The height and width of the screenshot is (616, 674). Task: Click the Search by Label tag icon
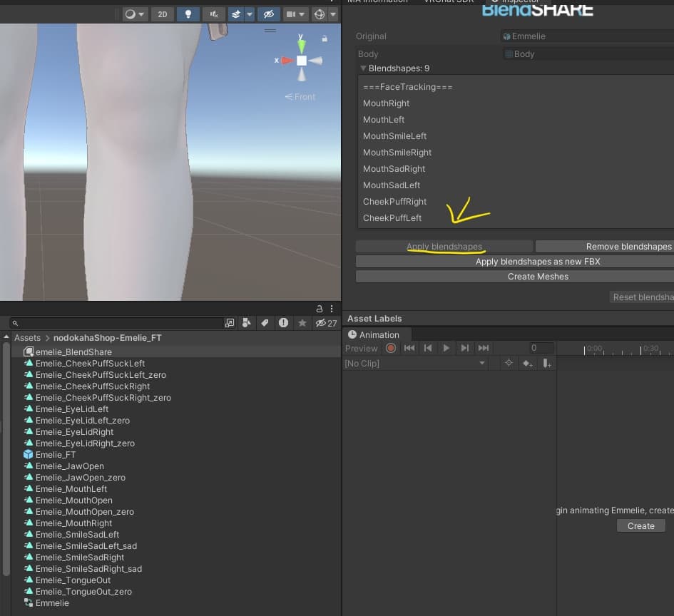tap(265, 323)
